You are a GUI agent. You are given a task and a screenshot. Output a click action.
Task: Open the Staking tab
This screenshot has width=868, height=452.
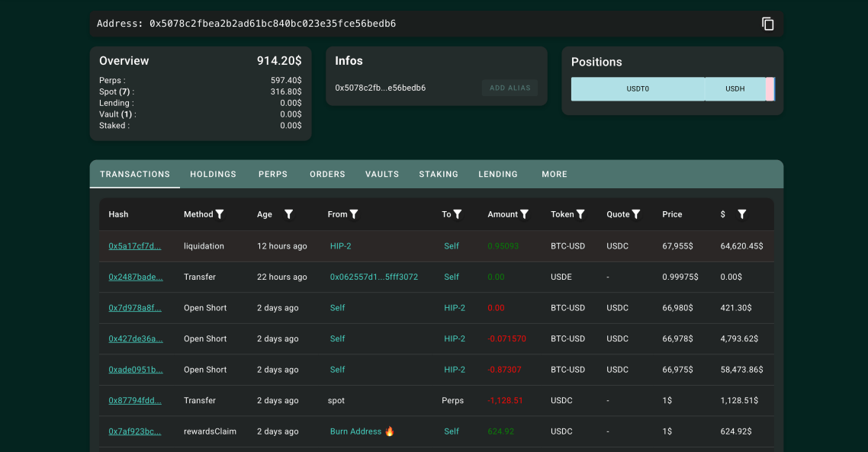pos(439,175)
